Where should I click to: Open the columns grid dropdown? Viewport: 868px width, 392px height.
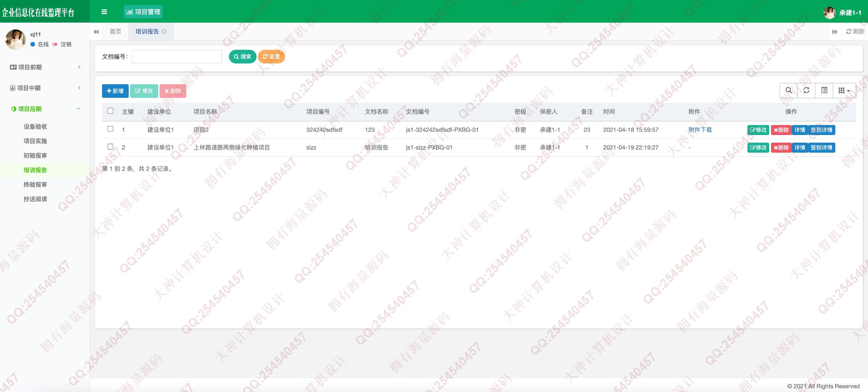click(844, 90)
